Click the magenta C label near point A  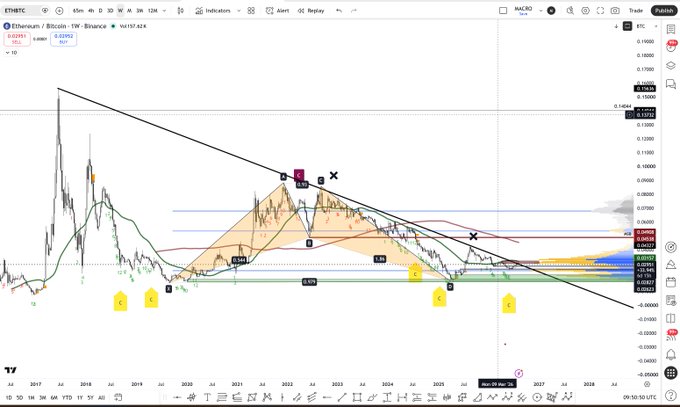(x=299, y=175)
